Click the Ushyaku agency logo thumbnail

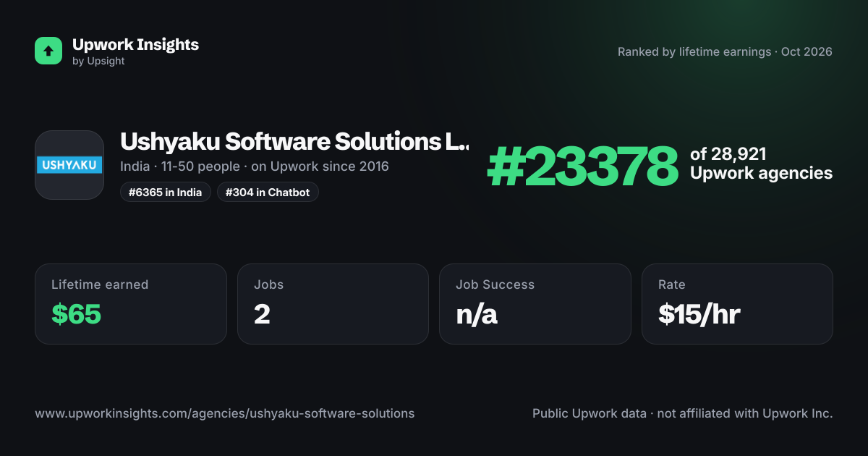pyautogui.click(x=69, y=165)
